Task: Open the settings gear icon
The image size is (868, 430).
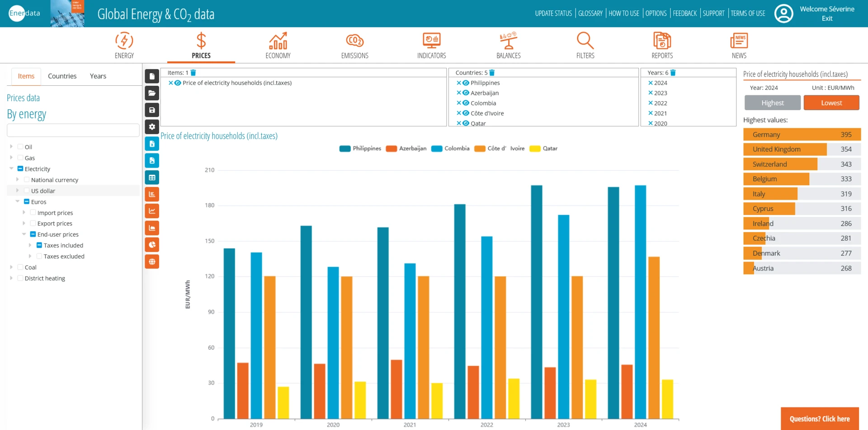Action: tap(152, 127)
